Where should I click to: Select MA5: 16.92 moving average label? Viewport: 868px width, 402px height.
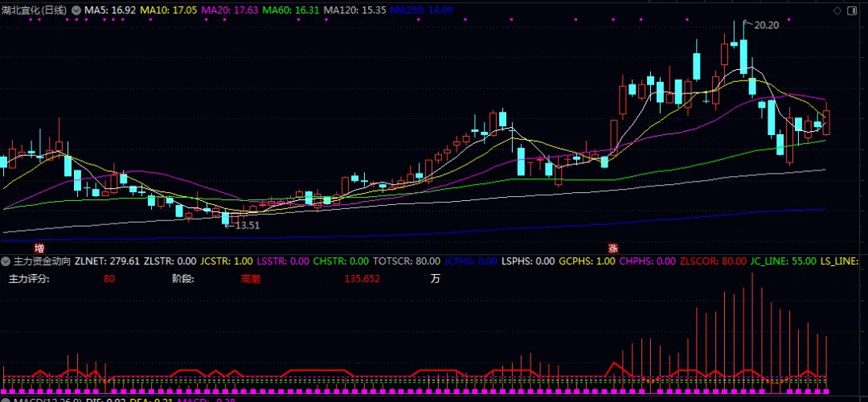(110, 10)
